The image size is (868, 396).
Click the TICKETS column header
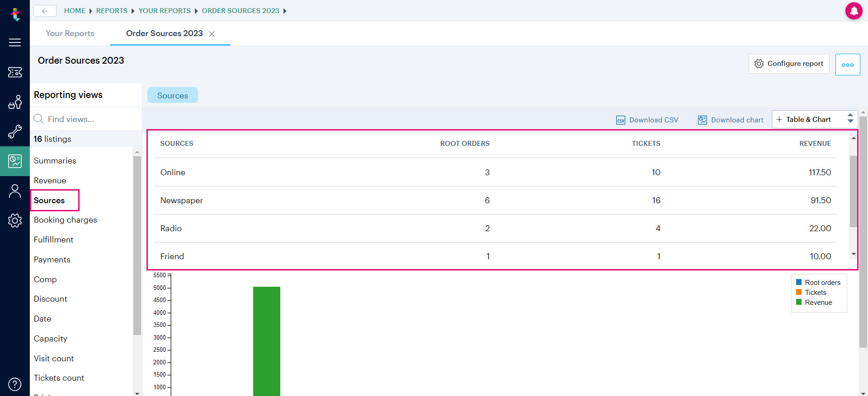coord(646,144)
